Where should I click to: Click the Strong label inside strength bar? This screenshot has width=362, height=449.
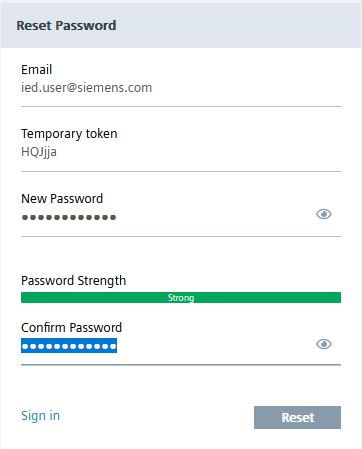tap(181, 298)
